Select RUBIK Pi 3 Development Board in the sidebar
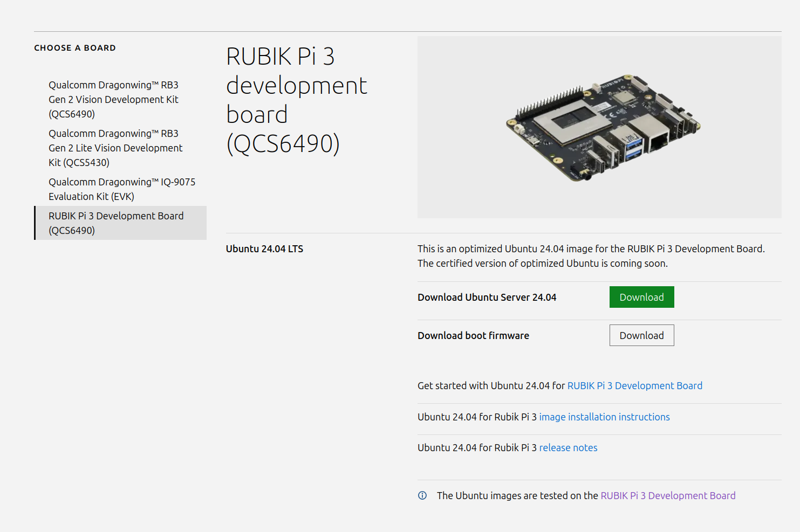 click(116, 223)
